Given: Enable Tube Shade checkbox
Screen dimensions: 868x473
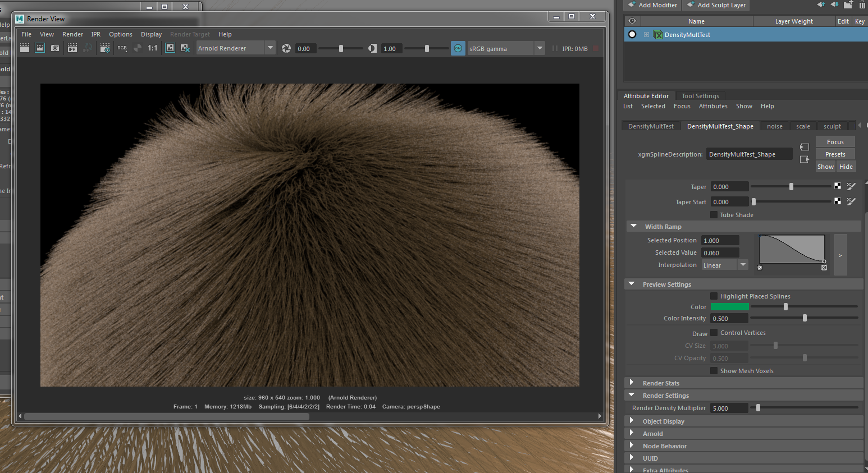Looking at the screenshot, I should 714,214.
